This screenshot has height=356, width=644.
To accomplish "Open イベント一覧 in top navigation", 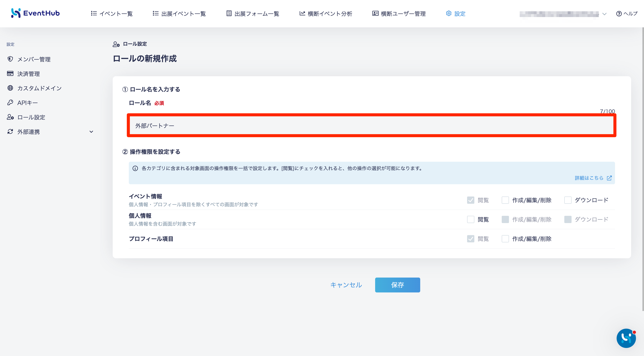I will click(112, 13).
